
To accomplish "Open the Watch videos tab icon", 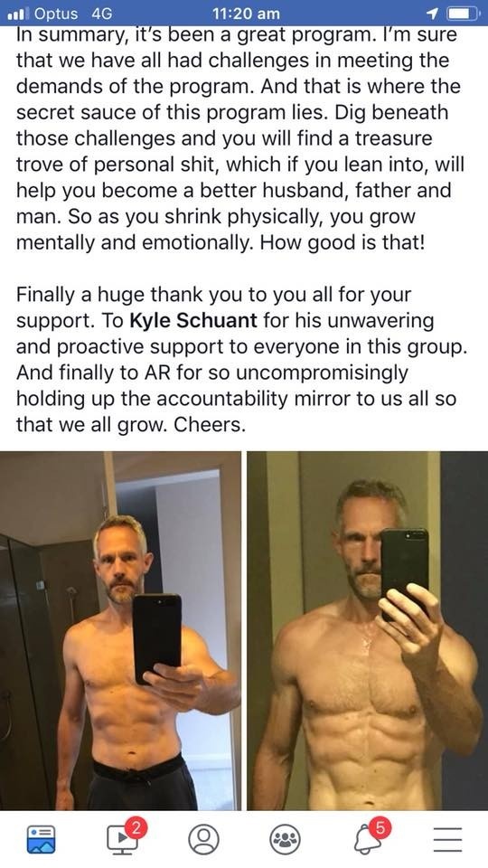I will 122,840.
